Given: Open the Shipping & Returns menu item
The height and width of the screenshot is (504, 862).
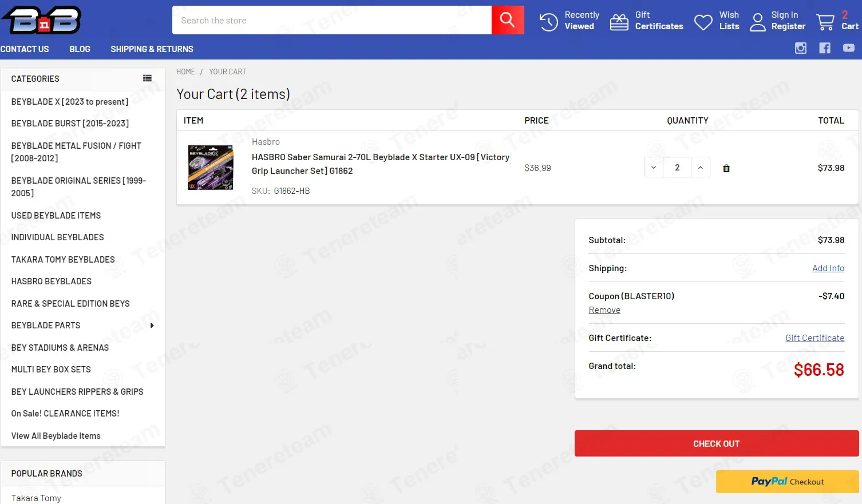Looking at the screenshot, I should coord(152,49).
